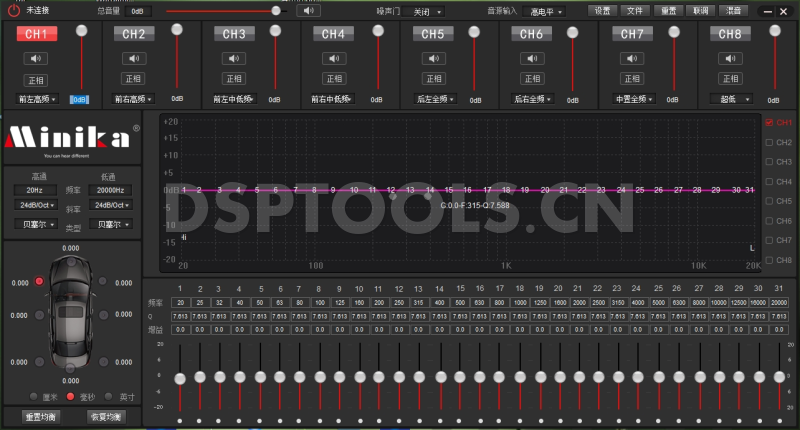Viewport: 800px width, 430px height.
Task: Check the CH2 curve checkbox
Action: pyautogui.click(x=769, y=142)
